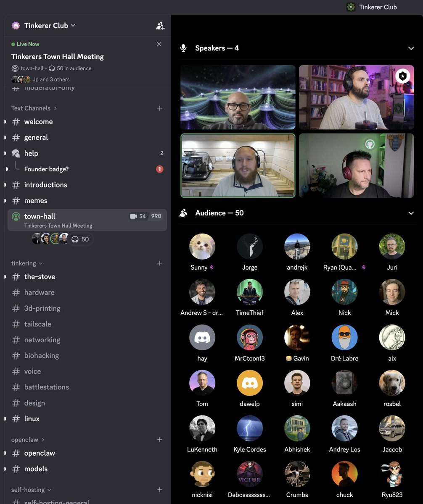Create a channel under Text Channels
This screenshot has width=423, height=504.
tap(160, 108)
